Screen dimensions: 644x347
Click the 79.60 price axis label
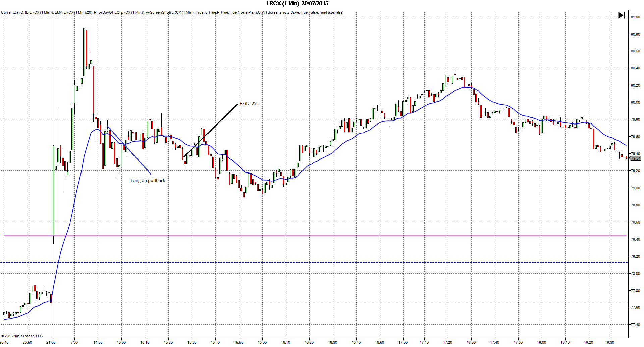(635, 137)
